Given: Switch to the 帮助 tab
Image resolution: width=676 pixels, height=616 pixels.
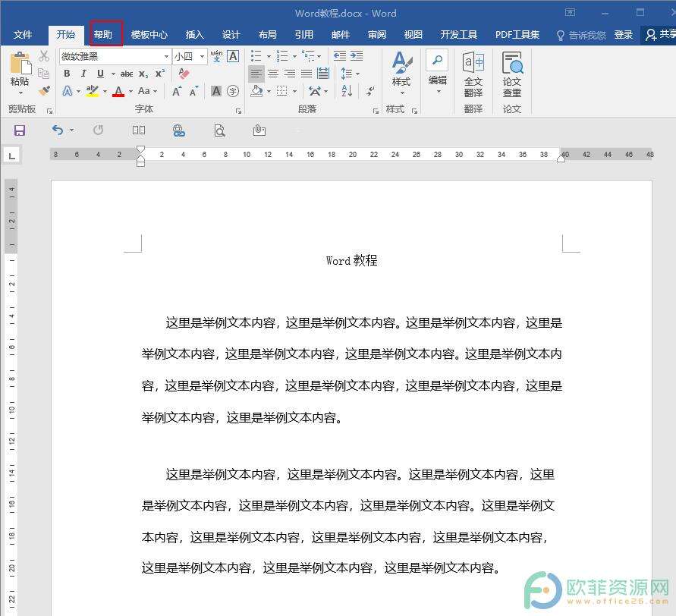Looking at the screenshot, I should [x=103, y=34].
